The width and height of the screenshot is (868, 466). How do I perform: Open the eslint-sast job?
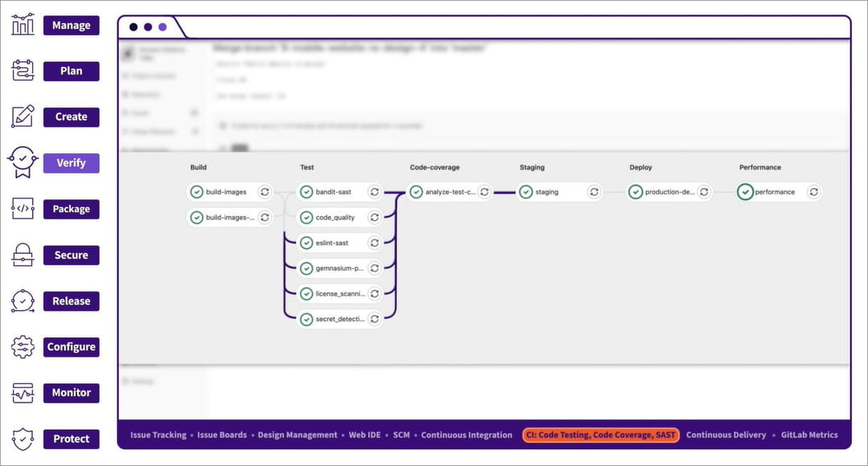pyautogui.click(x=339, y=243)
